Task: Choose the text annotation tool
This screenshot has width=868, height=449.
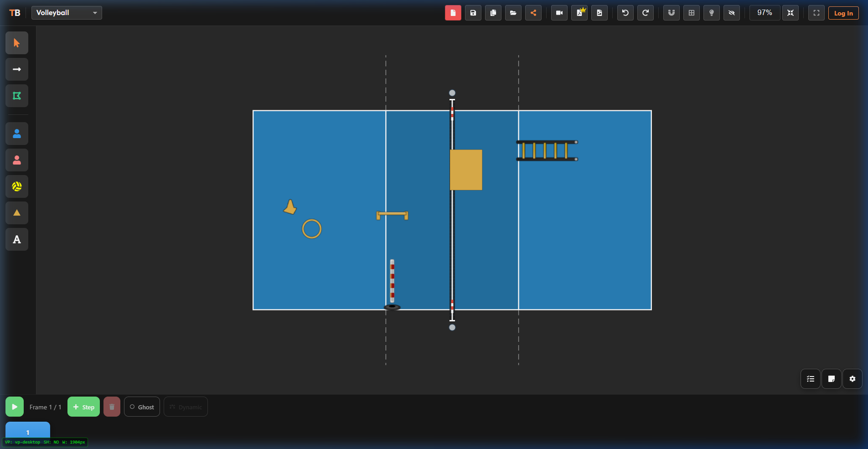Action: click(x=16, y=239)
